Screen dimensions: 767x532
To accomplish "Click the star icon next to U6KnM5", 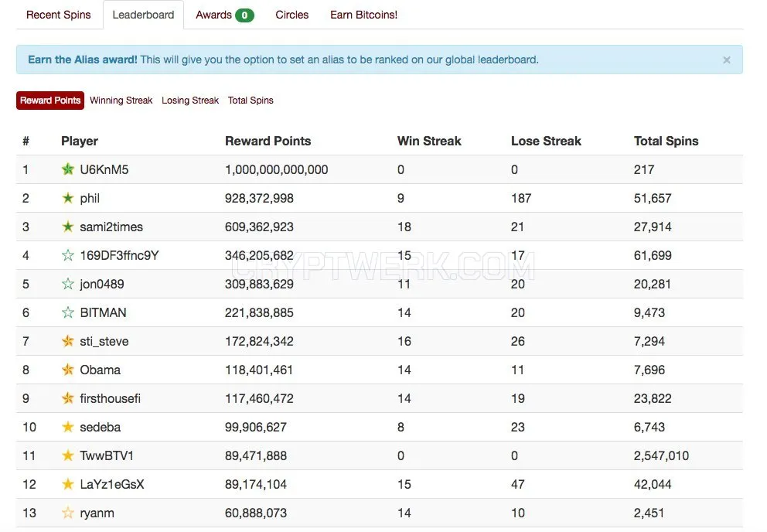I will point(68,169).
